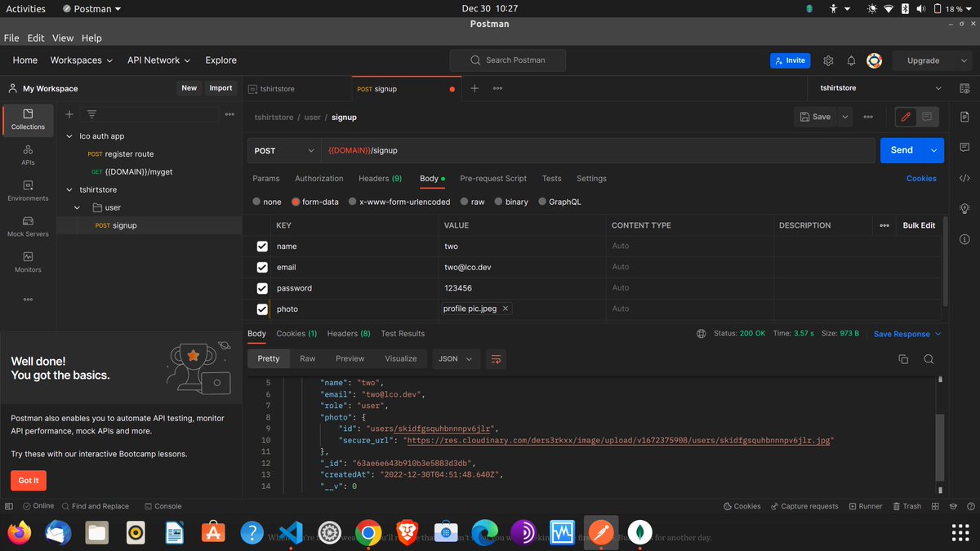Open Visual Studio Code from dock
Image resolution: width=980 pixels, height=551 pixels.
pos(291,533)
